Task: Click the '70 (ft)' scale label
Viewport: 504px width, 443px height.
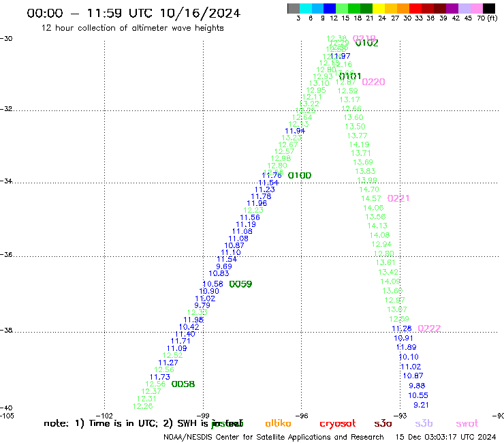Action: click(487, 18)
